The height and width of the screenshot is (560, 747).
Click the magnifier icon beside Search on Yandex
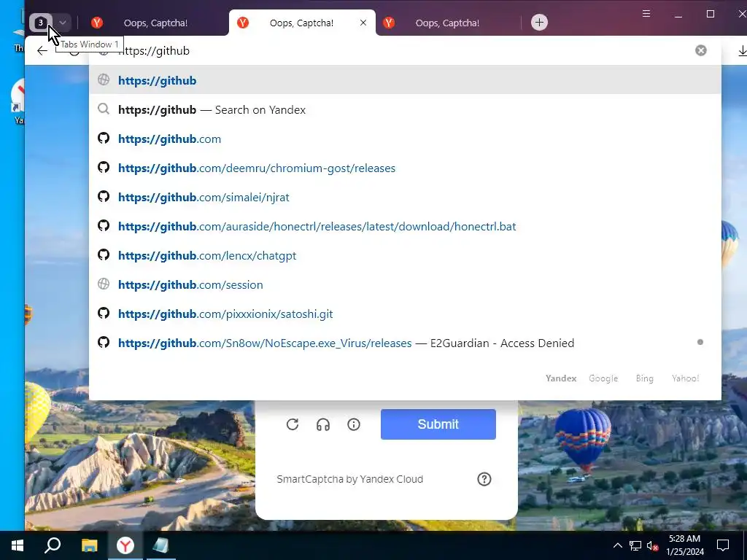[104, 109]
